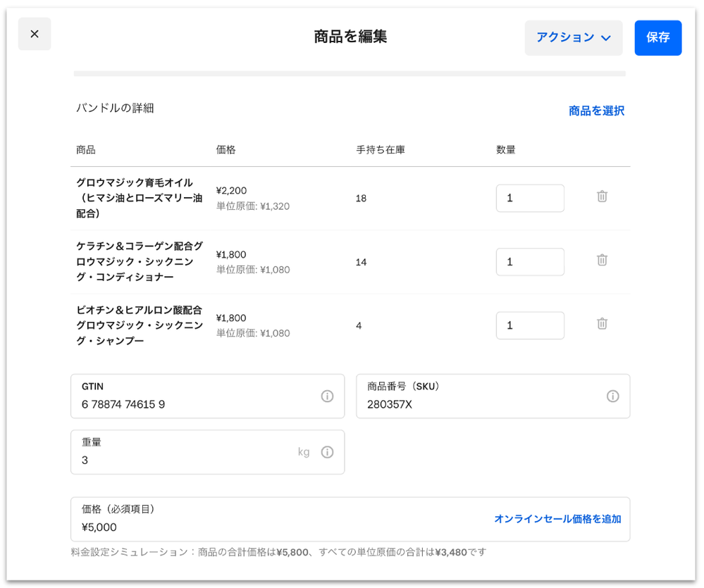Screen dimensions: 704x588
Task: Click the 保存 button
Action: pos(657,37)
